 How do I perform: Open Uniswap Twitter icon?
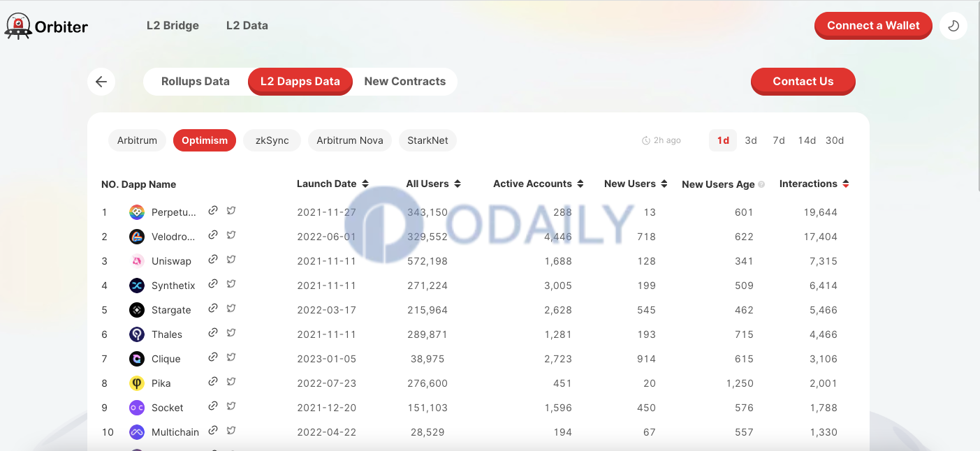tap(231, 259)
